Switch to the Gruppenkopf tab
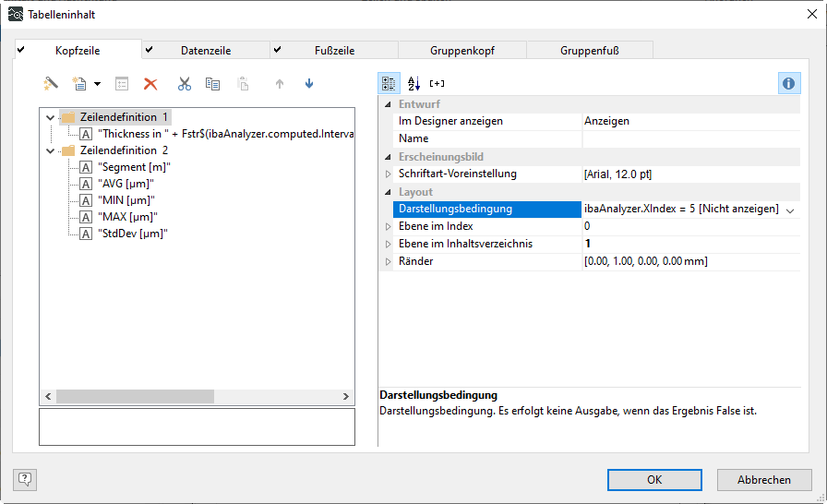 [x=461, y=51]
